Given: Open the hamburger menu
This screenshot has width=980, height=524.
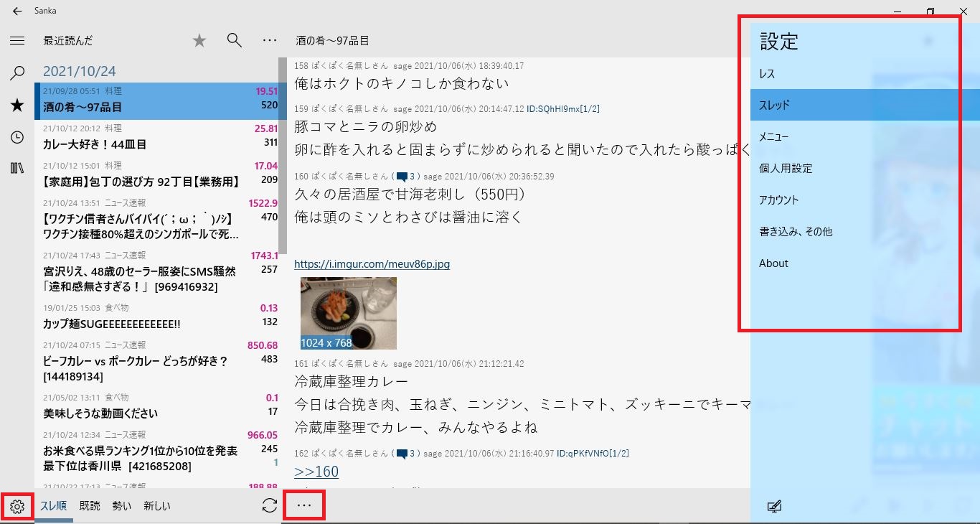Looking at the screenshot, I should click(x=17, y=41).
